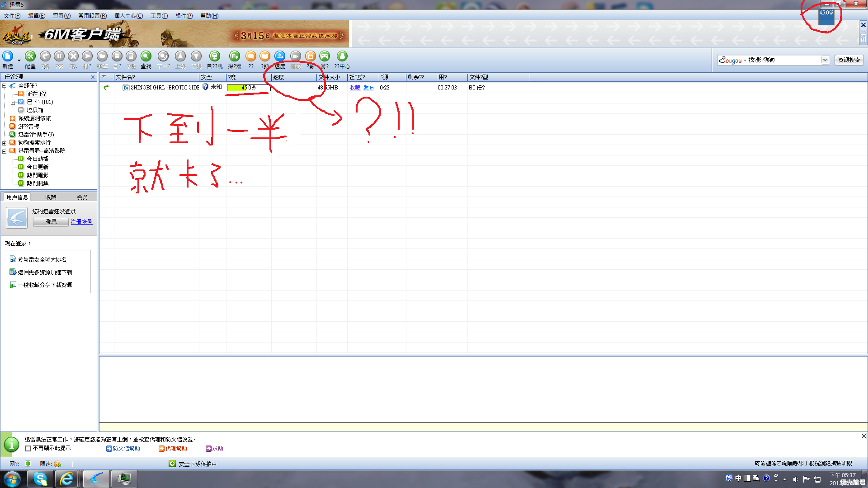Collapse the 迅雷看看-高清影院 tree node
Image resolution: width=868 pixels, height=488 pixels.
[5, 151]
